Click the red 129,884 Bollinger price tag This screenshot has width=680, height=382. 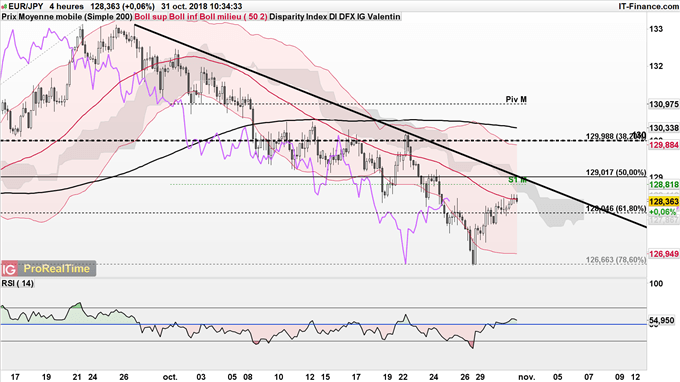664,145
